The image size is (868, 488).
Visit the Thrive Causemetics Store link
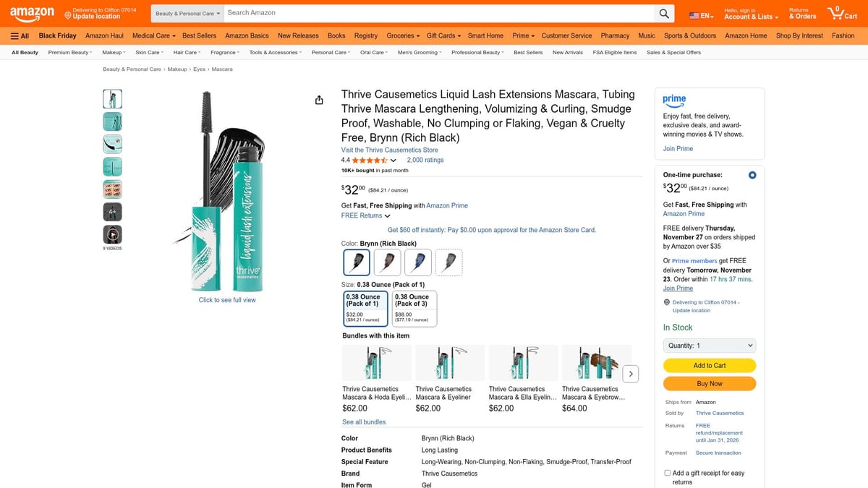391,150
